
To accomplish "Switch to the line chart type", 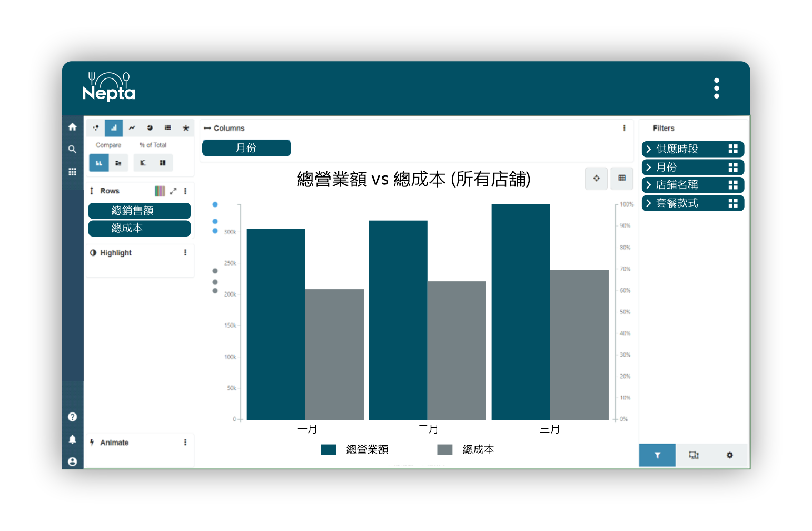I will point(132,128).
